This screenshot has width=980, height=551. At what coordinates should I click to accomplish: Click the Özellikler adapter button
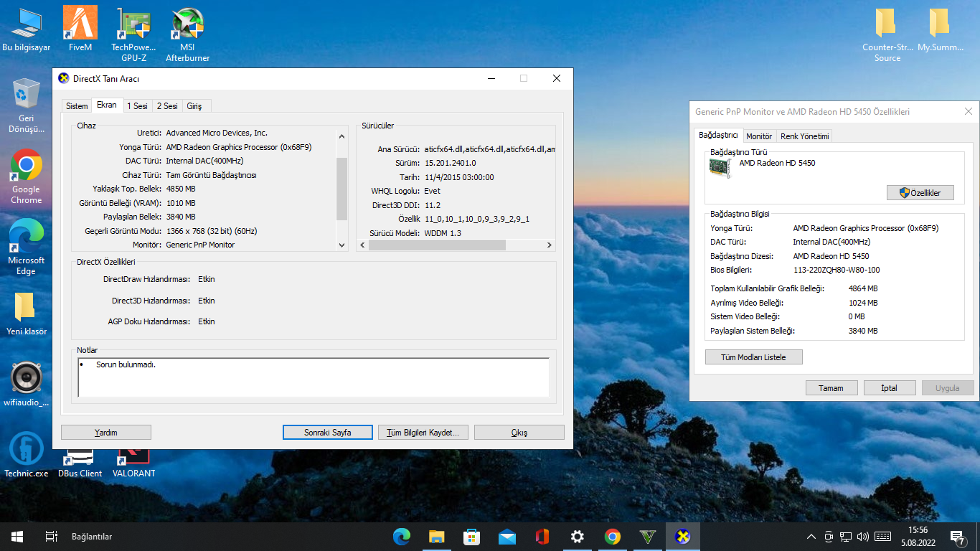click(x=920, y=193)
